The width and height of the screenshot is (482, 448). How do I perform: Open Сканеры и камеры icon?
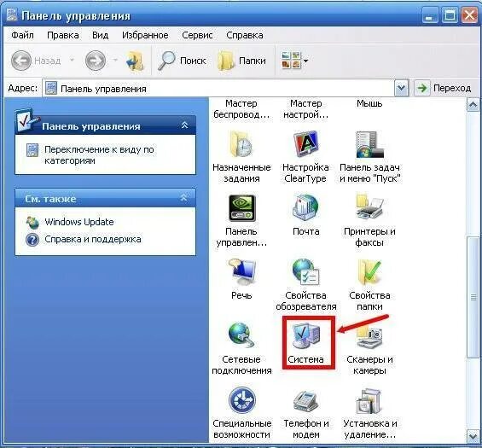point(369,336)
